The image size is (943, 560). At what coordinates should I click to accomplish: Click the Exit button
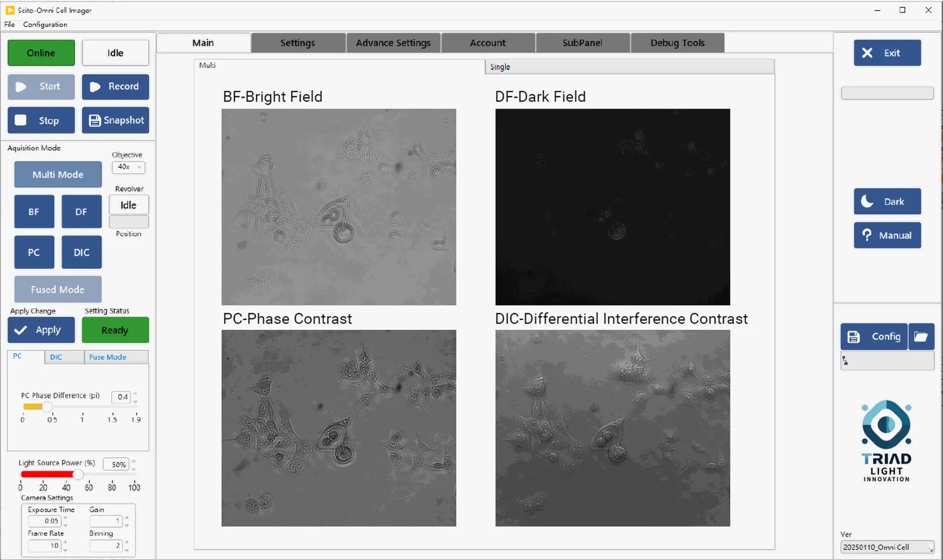click(x=887, y=53)
